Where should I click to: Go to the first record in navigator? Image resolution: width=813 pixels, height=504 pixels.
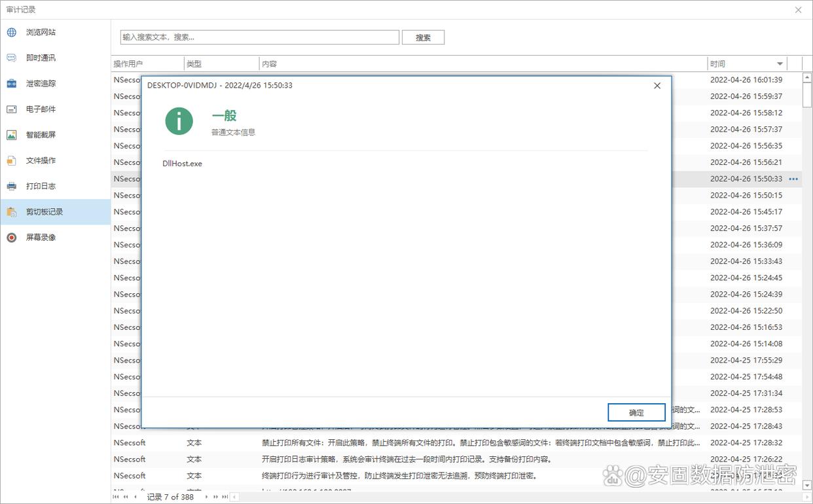pos(117,497)
